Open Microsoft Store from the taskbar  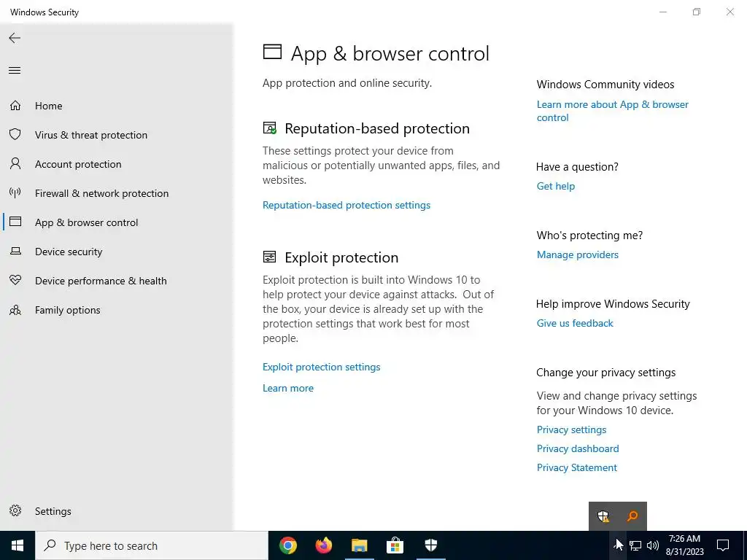[x=395, y=545]
